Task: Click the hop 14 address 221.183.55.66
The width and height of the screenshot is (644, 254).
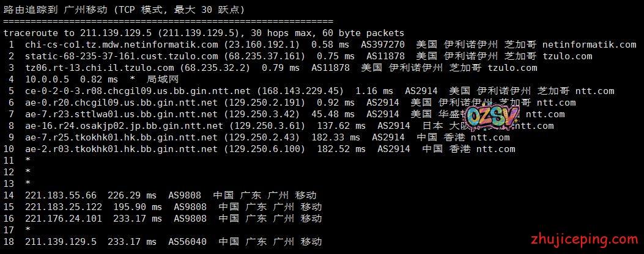Action: coord(61,195)
